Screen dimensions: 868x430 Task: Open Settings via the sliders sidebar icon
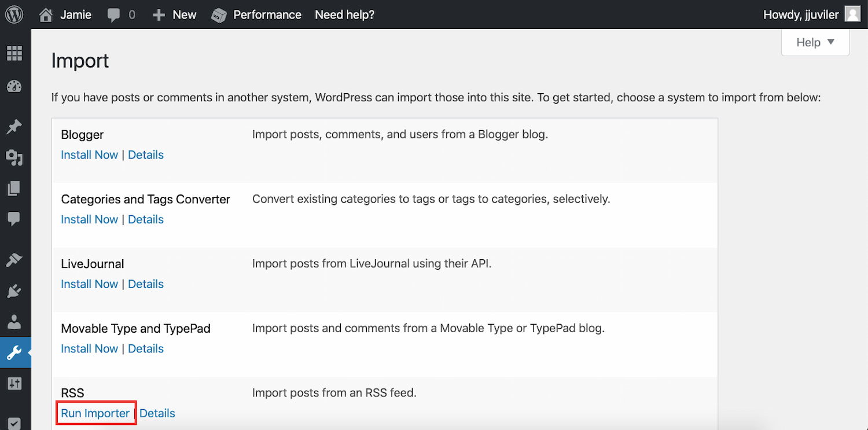point(14,383)
